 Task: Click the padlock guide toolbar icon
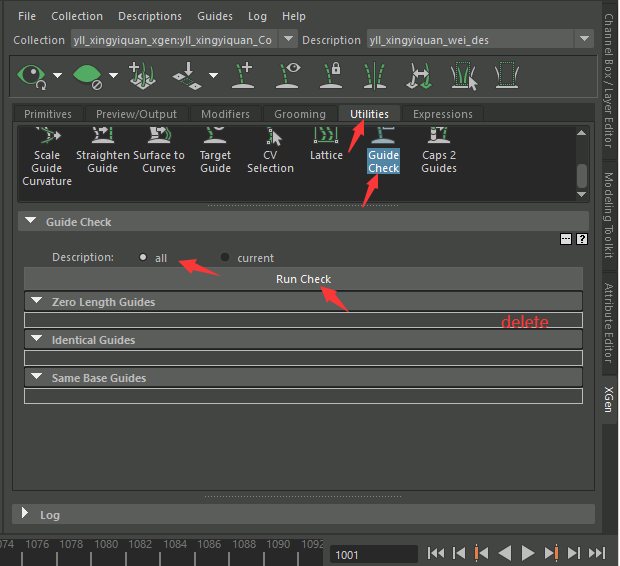tap(333, 75)
